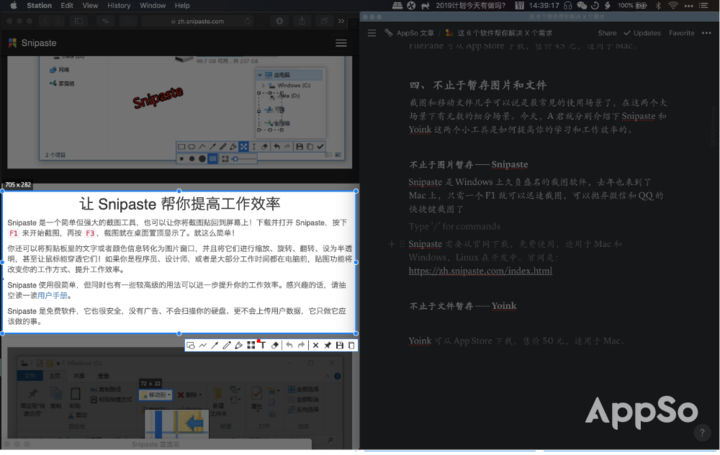
Task: Open the Wi-Fi status menu
Action: point(673,6)
